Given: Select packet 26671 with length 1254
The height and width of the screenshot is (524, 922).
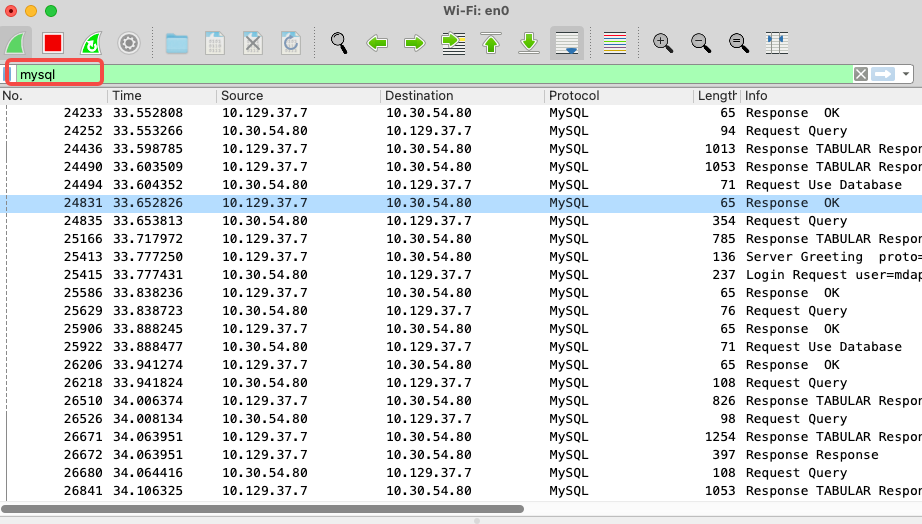Looking at the screenshot, I should click(x=461, y=436).
